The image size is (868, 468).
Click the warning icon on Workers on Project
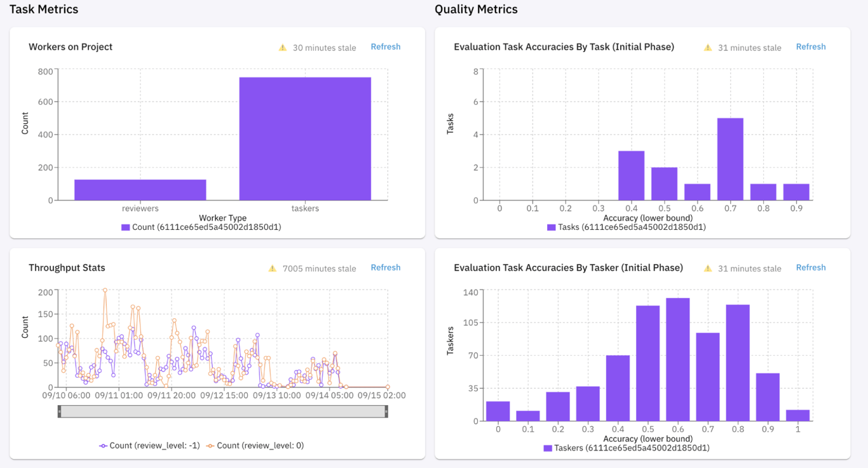283,48
